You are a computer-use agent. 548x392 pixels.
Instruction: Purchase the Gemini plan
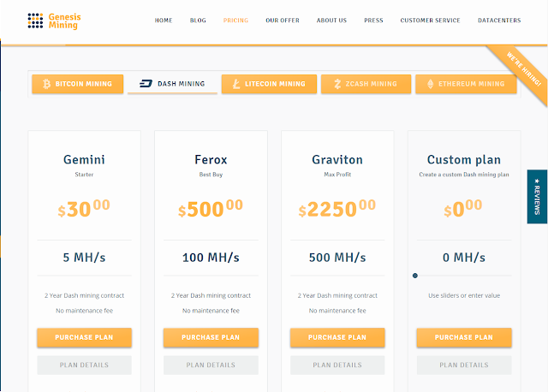84,337
